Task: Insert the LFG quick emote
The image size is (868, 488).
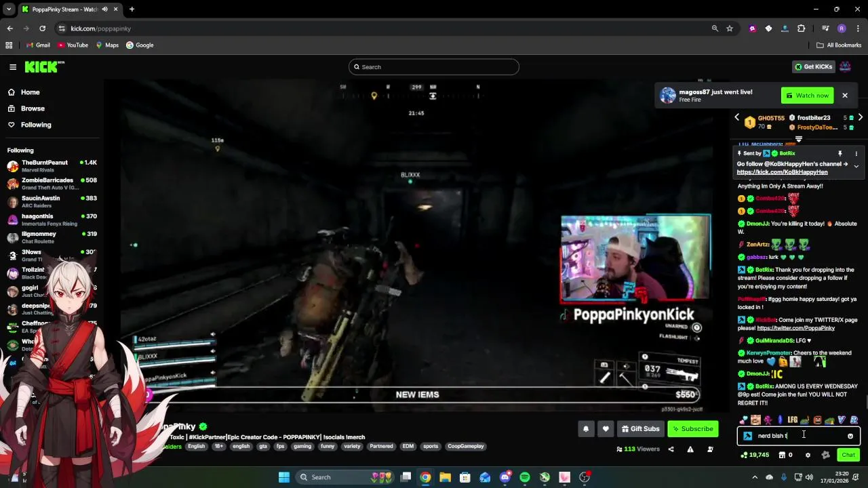Action: tap(792, 420)
